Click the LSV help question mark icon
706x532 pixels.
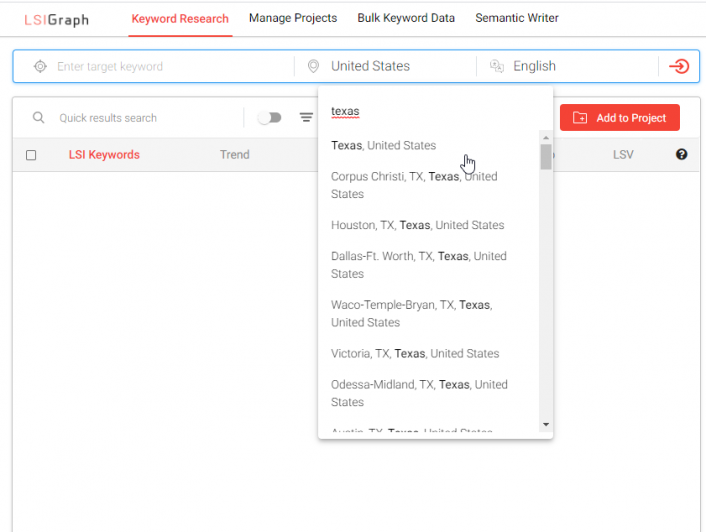[x=682, y=154]
